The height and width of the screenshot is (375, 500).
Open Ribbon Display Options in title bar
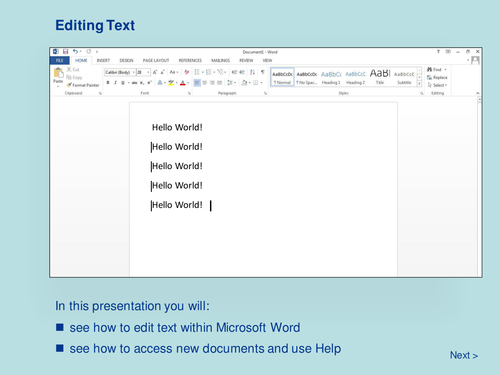click(x=448, y=52)
